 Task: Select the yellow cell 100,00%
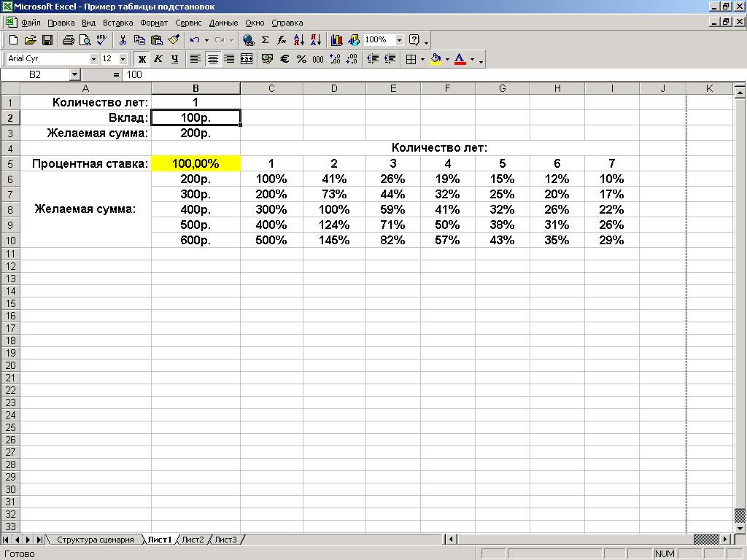click(196, 164)
